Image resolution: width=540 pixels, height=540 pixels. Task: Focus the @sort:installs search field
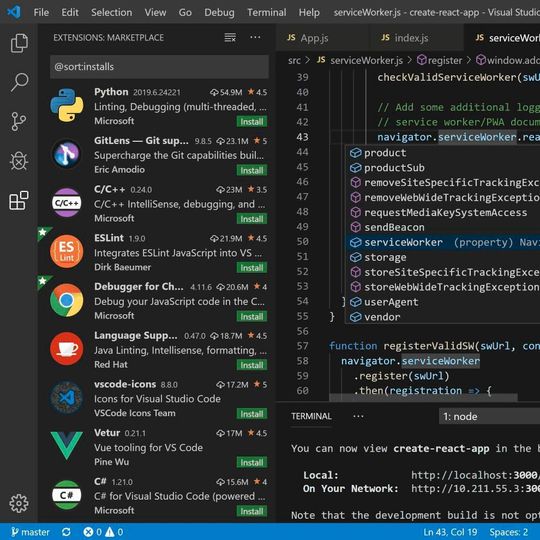pyautogui.click(x=159, y=66)
